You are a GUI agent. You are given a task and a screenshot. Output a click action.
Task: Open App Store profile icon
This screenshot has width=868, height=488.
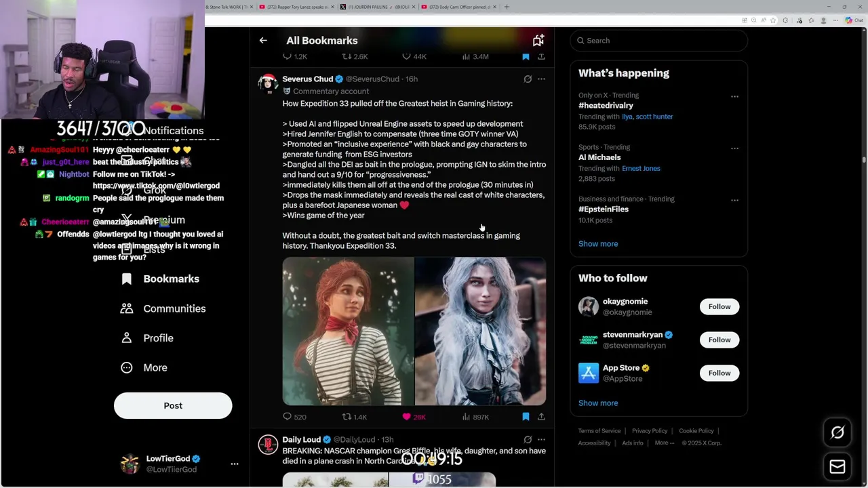pos(589,373)
